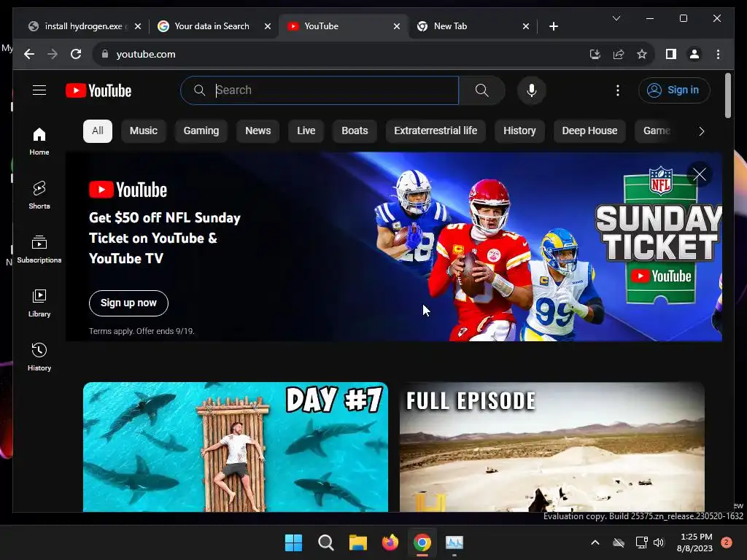Open Chrome profile icon
This screenshot has height=560, width=747.
tap(694, 54)
